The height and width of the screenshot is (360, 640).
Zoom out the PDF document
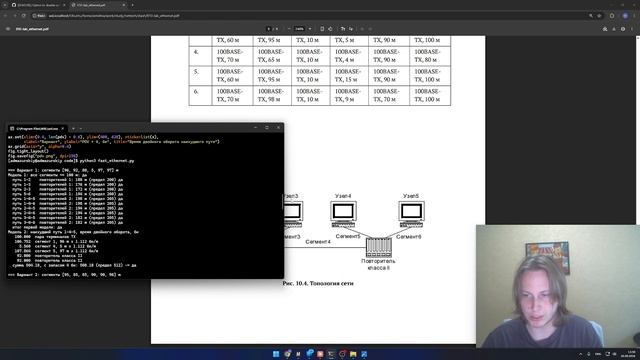289,29
